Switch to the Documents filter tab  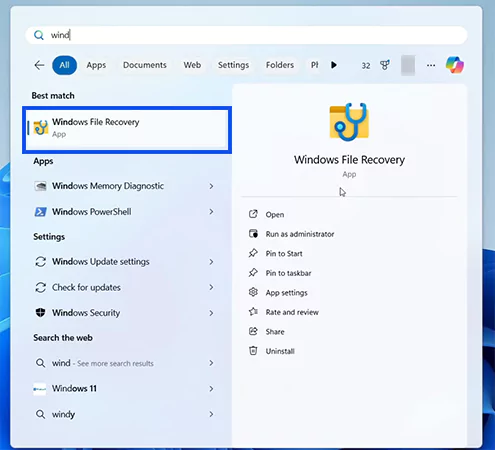tap(145, 65)
